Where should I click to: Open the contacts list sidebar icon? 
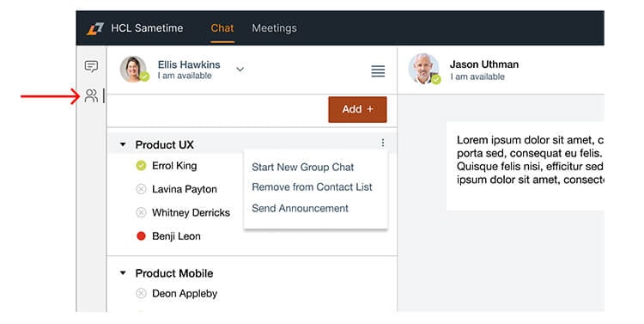(91, 95)
